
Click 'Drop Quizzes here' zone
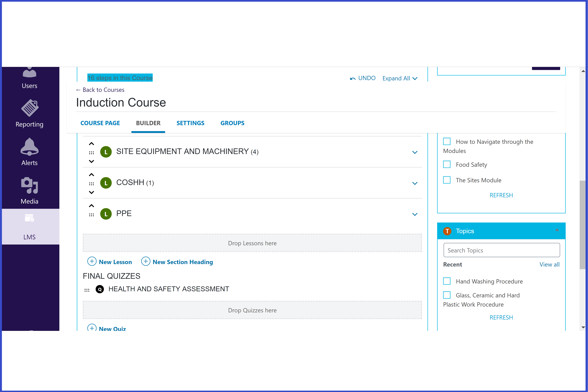[x=252, y=310]
